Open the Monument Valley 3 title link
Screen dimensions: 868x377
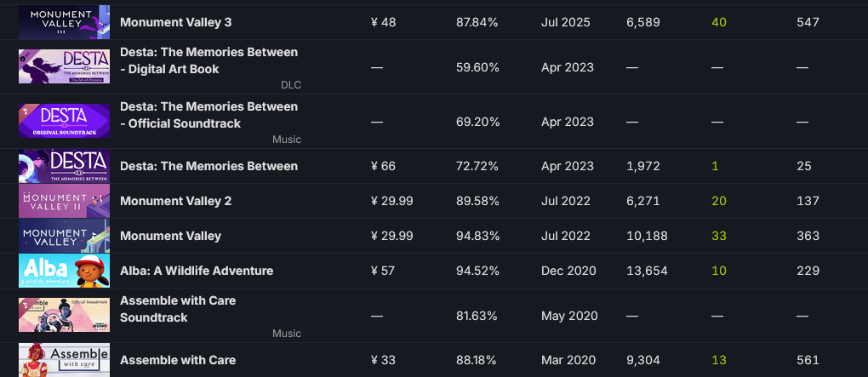pyautogui.click(x=175, y=22)
